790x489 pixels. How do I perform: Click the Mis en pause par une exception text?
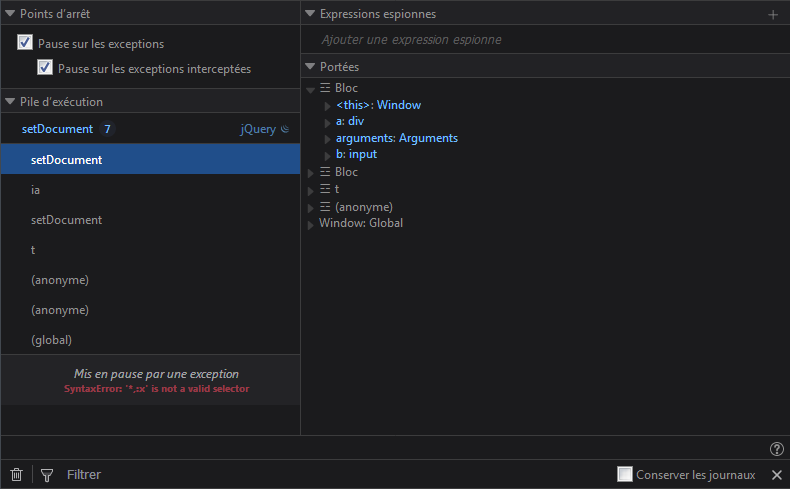pyautogui.click(x=156, y=374)
